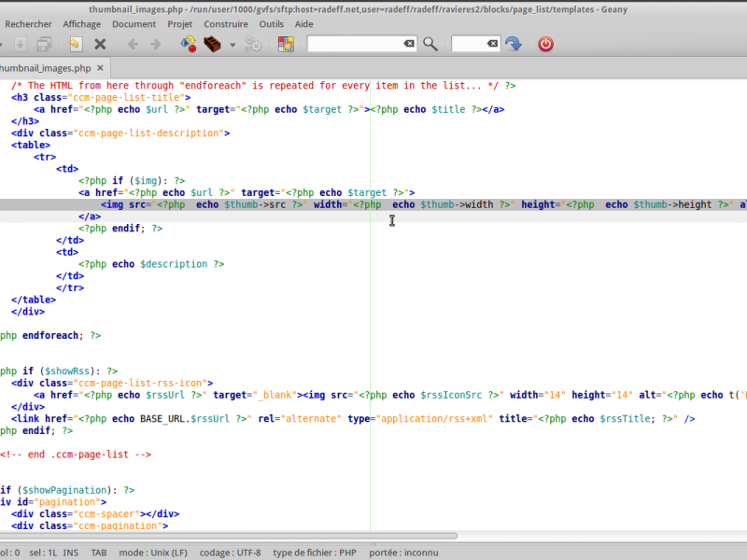Open the Projet menu
This screenshot has height=560, width=747.
pos(179,24)
